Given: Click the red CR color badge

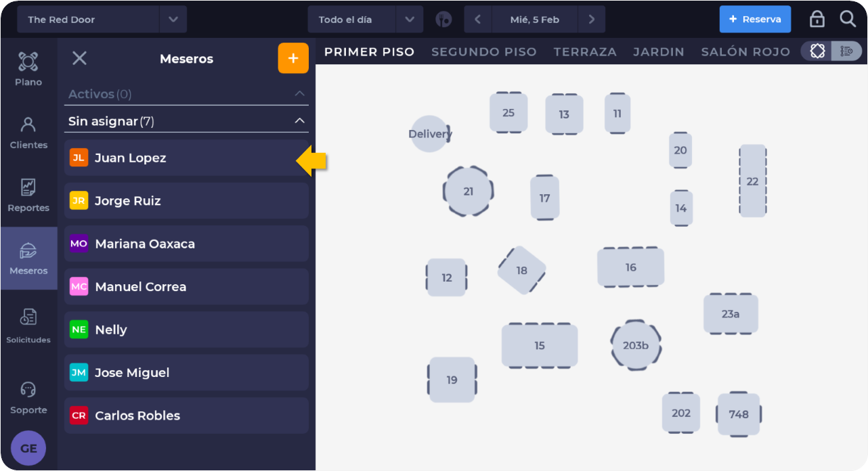Looking at the screenshot, I should pos(79,416).
